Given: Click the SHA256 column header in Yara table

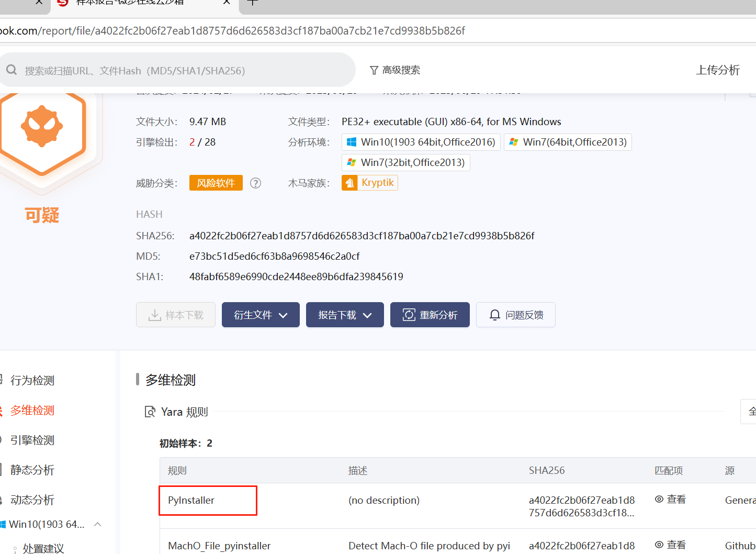Looking at the screenshot, I should click(547, 470).
